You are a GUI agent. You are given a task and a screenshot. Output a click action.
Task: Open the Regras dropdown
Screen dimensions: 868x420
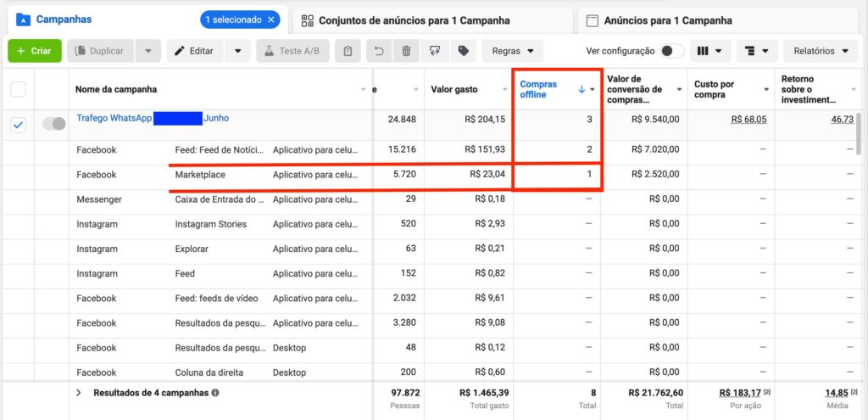click(513, 51)
